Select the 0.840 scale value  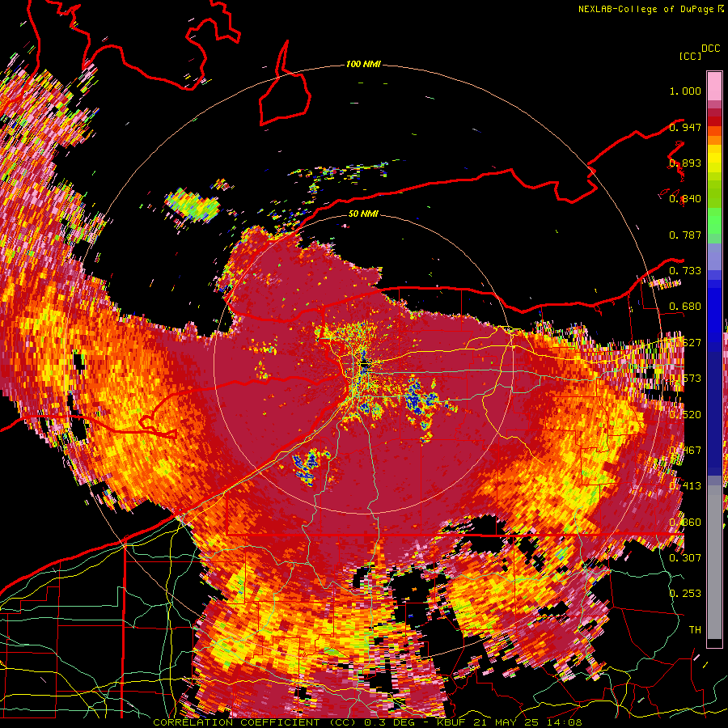coord(685,199)
